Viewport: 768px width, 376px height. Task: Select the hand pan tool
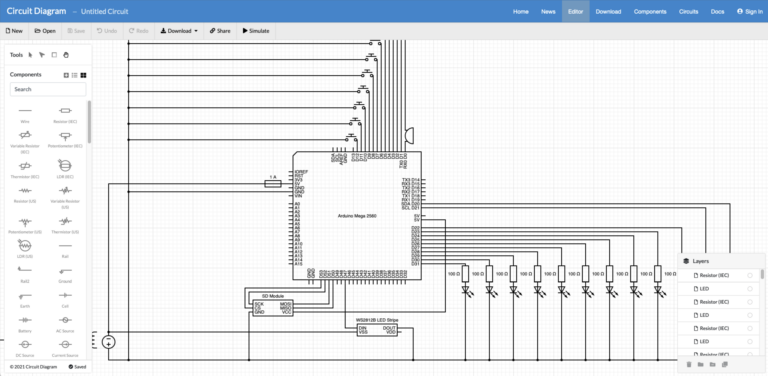coord(66,55)
